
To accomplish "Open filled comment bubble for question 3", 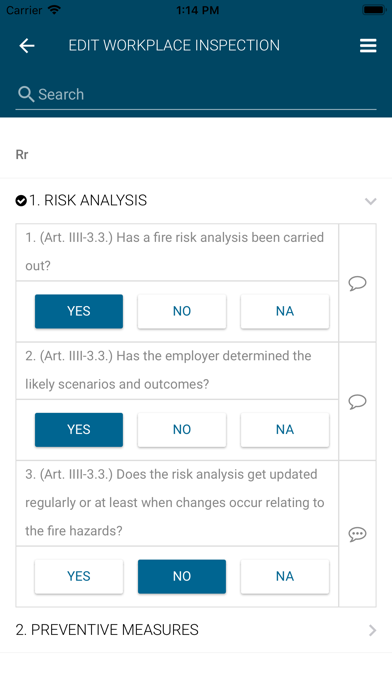I will pos(357,534).
